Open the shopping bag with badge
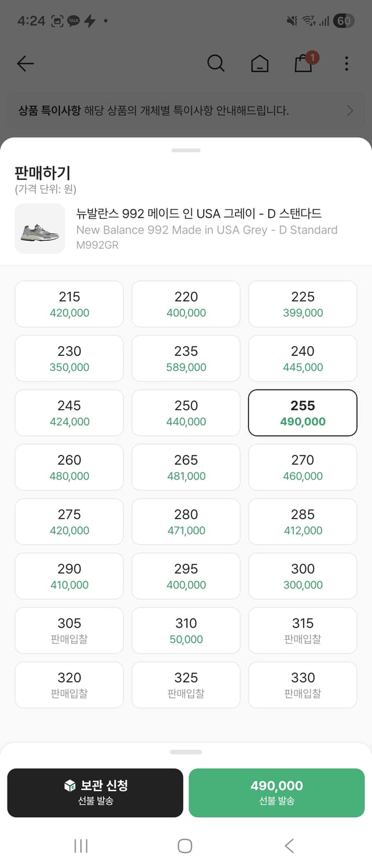Image resolution: width=372 pixels, height=868 pixels. 304,62
